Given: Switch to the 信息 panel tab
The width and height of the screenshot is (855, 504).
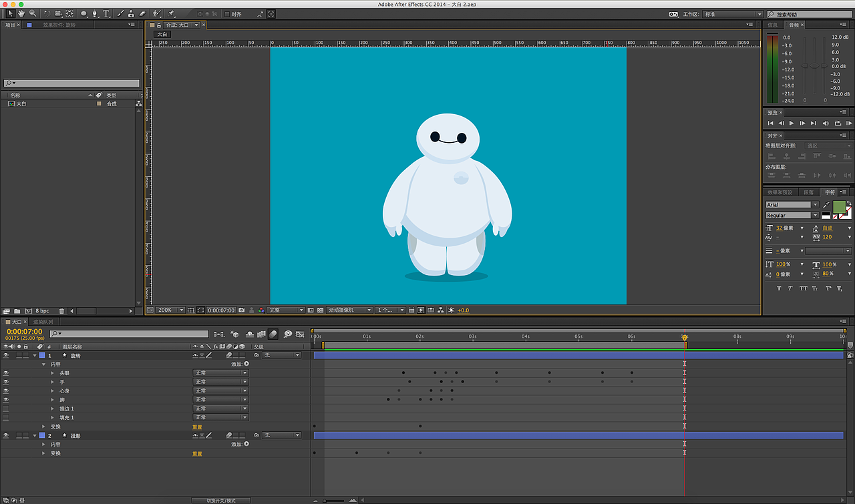Looking at the screenshot, I should point(772,25).
